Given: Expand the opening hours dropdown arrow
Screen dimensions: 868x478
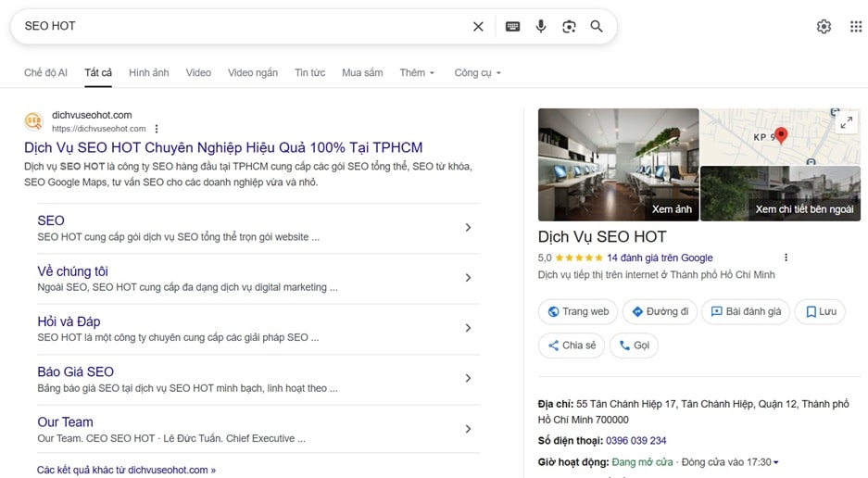Looking at the screenshot, I should [776, 462].
